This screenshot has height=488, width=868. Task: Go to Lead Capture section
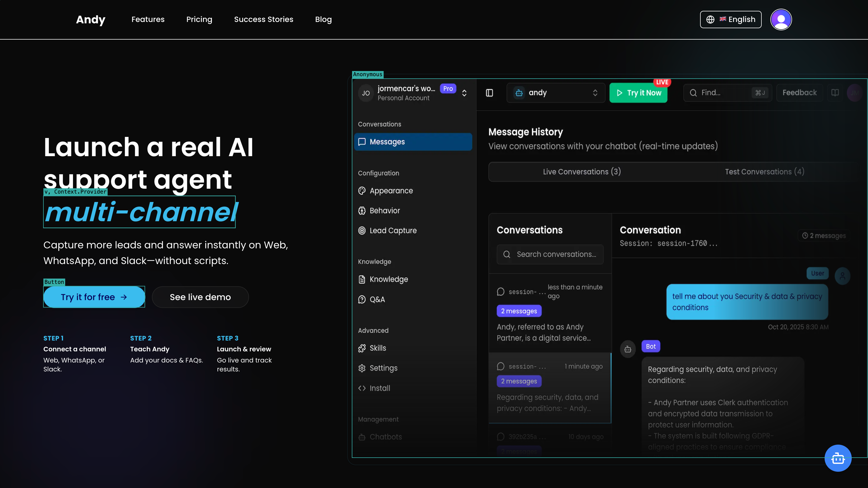coord(393,230)
